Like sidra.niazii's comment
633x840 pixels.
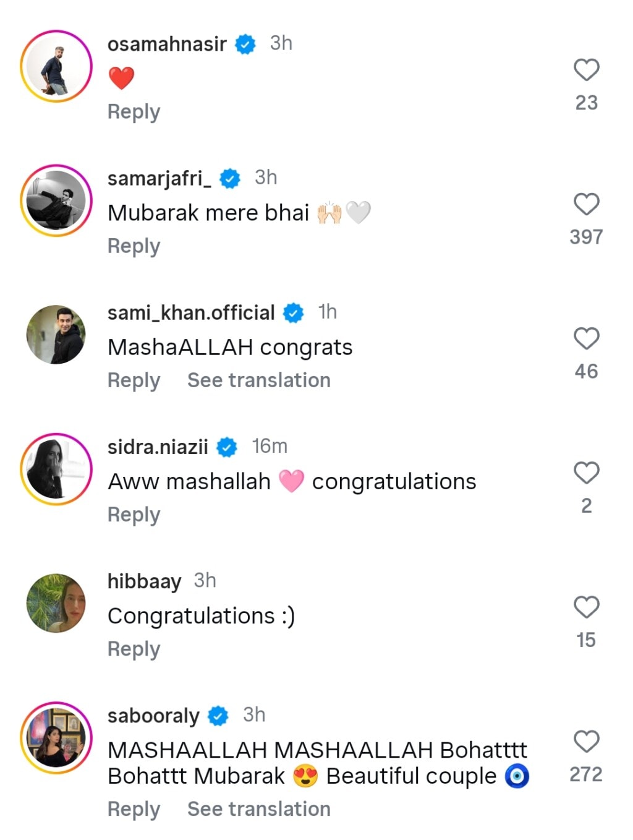[x=587, y=472]
